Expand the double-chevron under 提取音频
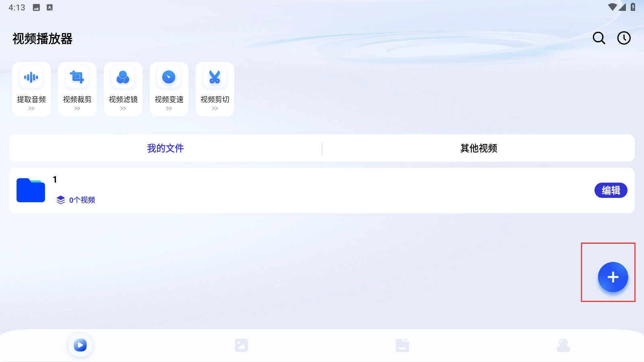 31,109
